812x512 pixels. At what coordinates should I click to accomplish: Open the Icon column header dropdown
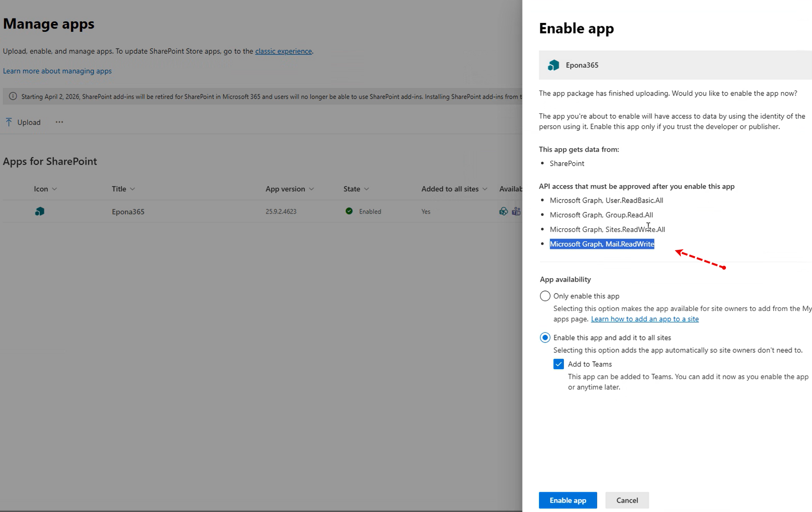(55, 189)
